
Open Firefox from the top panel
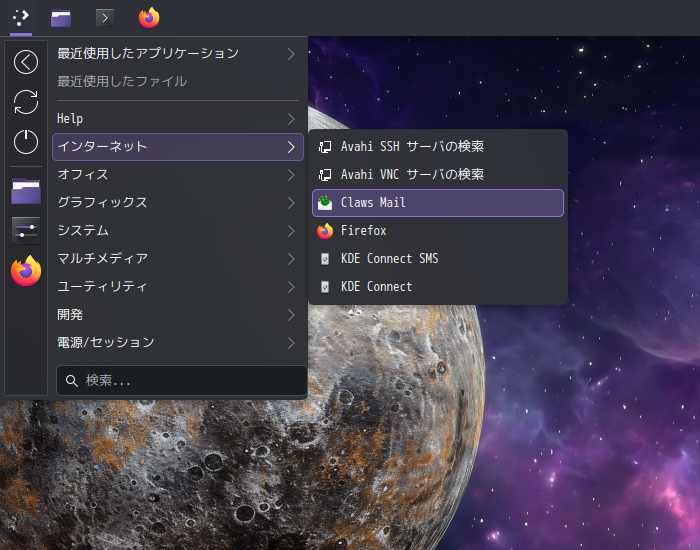click(x=149, y=18)
